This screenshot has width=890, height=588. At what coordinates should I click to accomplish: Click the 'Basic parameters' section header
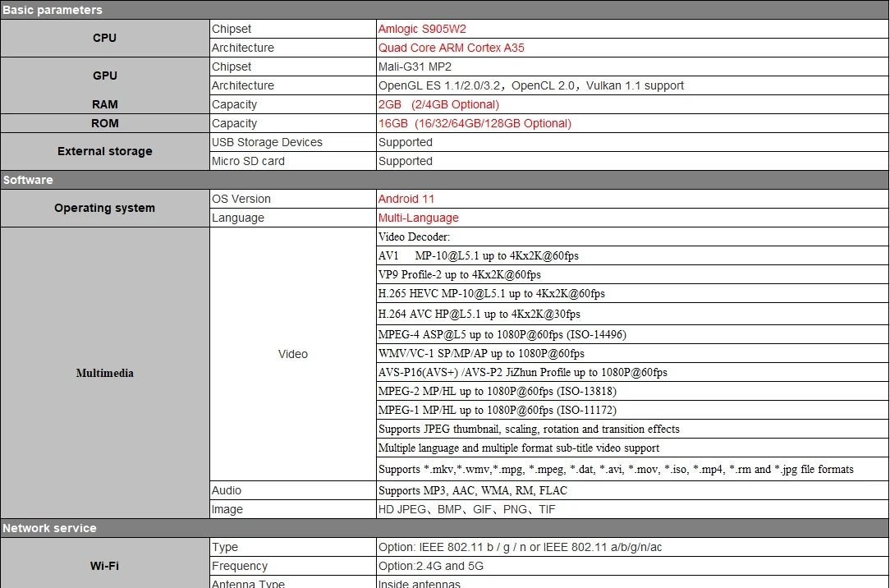click(53, 10)
